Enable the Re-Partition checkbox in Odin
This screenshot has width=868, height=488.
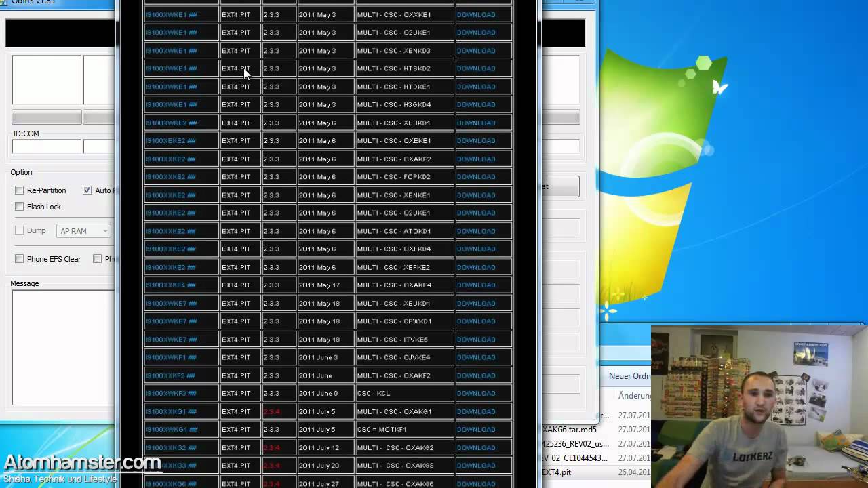click(x=20, y=190)
